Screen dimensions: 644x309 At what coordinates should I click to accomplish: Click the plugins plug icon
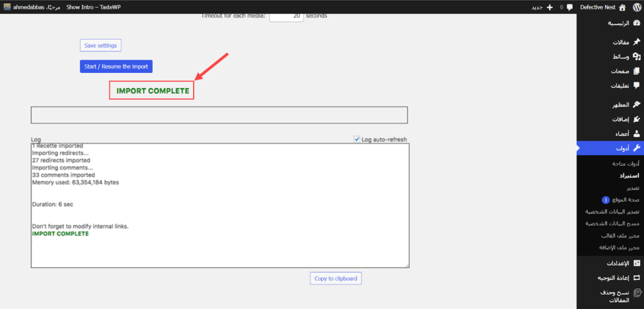tap(636, 119)
